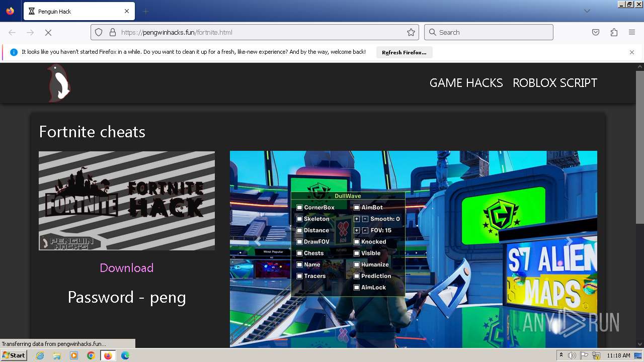Screen dimensions: 644x362
Task: Open File Explorer from taskbar
Action: tap(57, 355)
